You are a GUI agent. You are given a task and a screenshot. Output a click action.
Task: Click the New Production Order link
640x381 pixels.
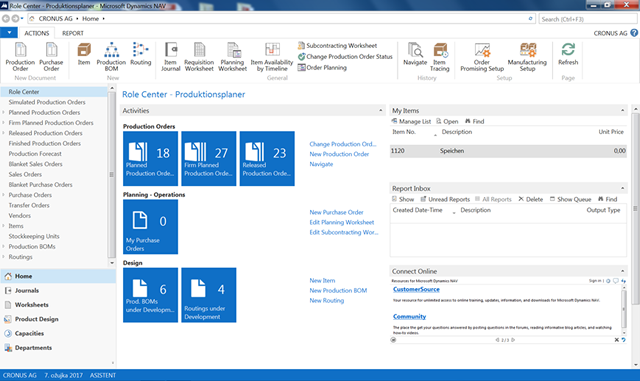[x=339, y=154]
